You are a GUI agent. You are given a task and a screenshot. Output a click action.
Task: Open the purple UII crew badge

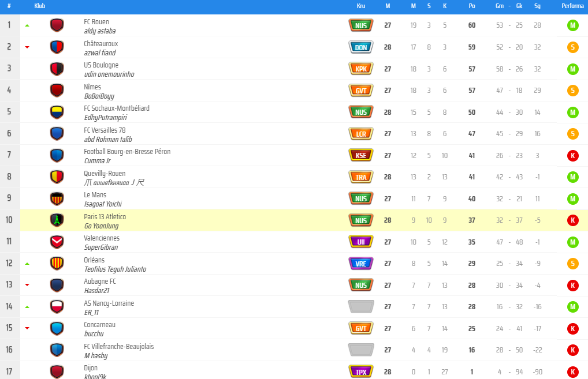point(361,242)
